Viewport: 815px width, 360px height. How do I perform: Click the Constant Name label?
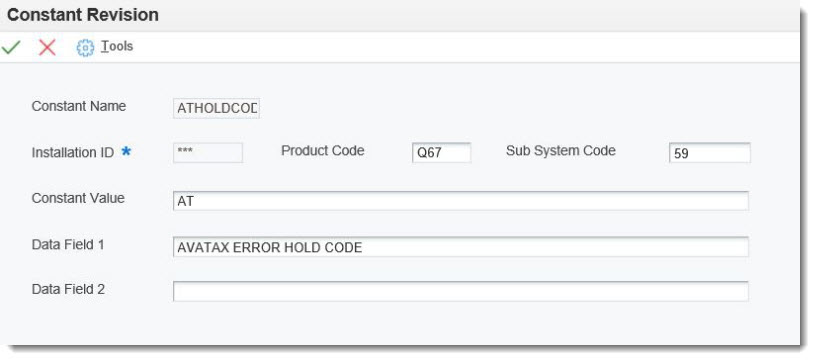tap(78, 106)
